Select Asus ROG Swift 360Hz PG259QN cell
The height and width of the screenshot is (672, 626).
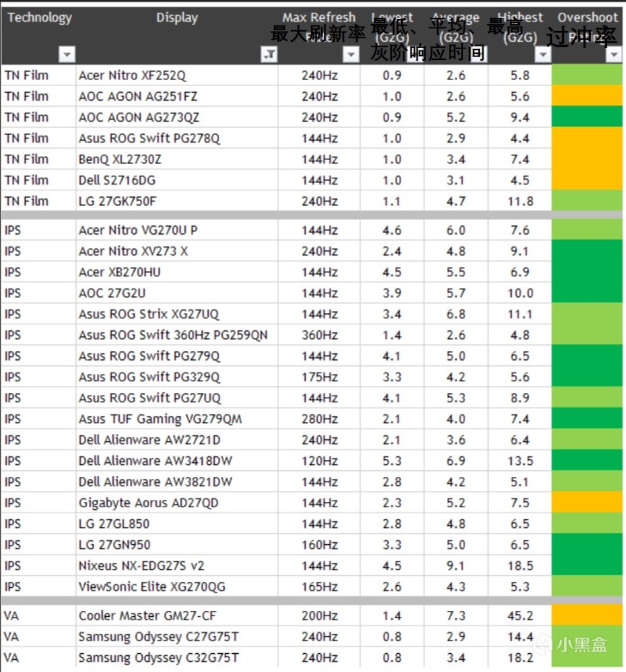(x=177, y=335)
